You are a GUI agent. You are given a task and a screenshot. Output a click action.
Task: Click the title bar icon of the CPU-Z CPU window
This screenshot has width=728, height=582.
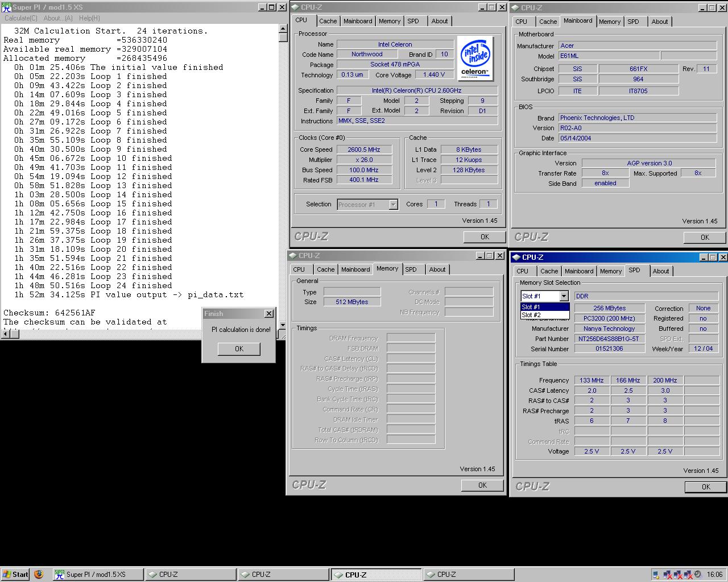coord(295,7)
